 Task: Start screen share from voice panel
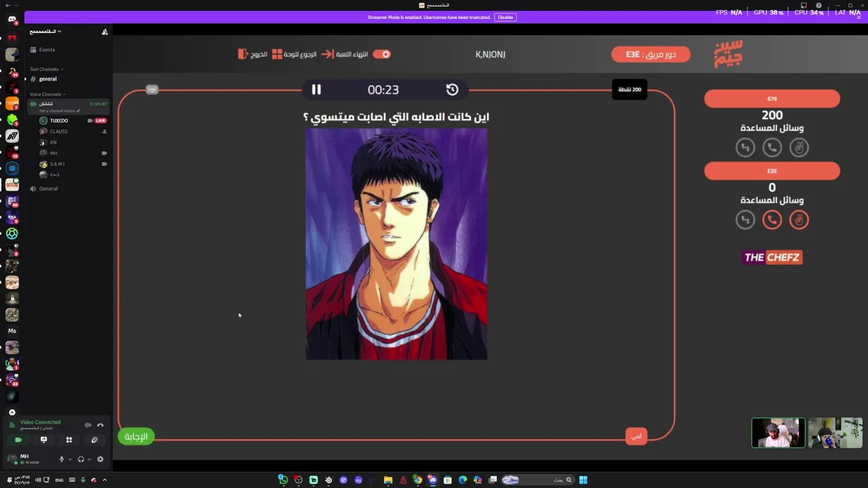(x=43, y=440)
